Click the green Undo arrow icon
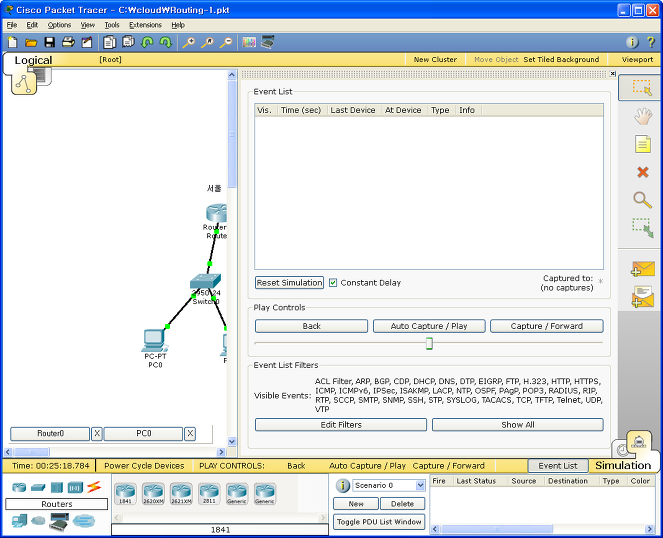Image resolution: width=663 pixels, height=538 pixels. click(x=147, y=42)
